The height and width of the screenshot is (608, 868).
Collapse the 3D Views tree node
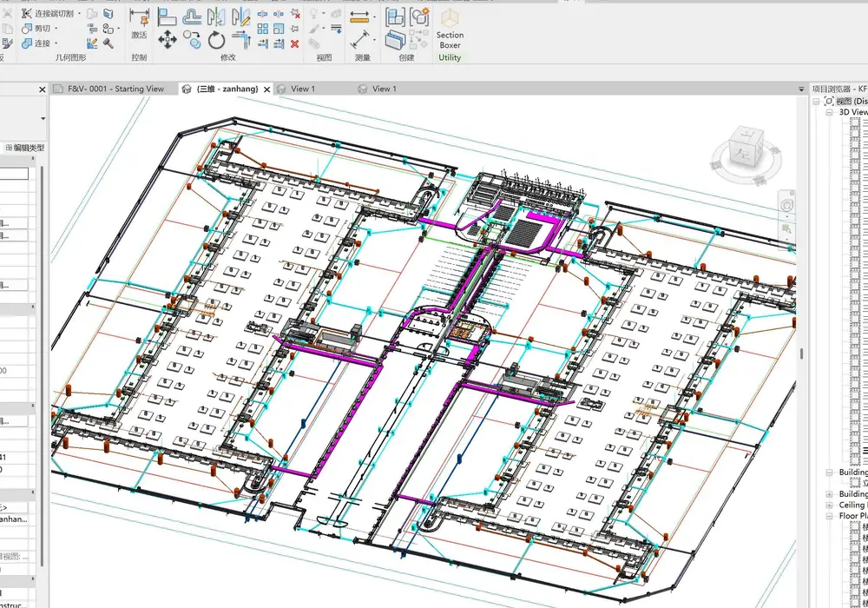pos(829,112)
